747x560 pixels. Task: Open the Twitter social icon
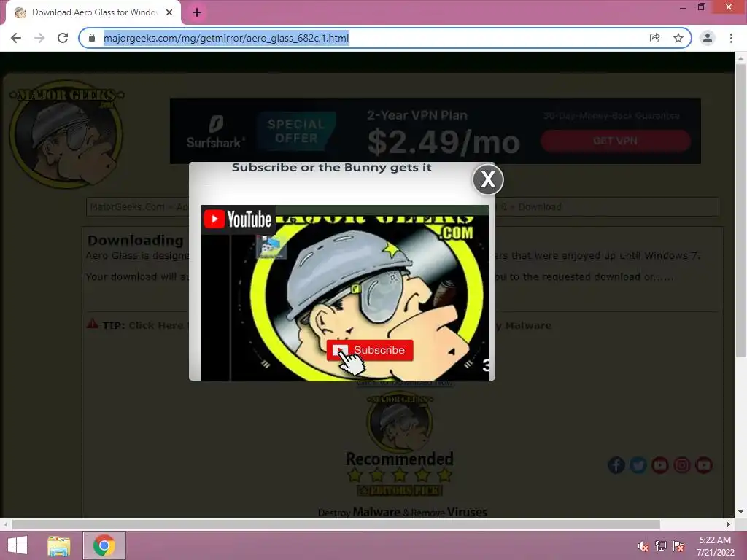pyautogui.click(x=638, y=465)
